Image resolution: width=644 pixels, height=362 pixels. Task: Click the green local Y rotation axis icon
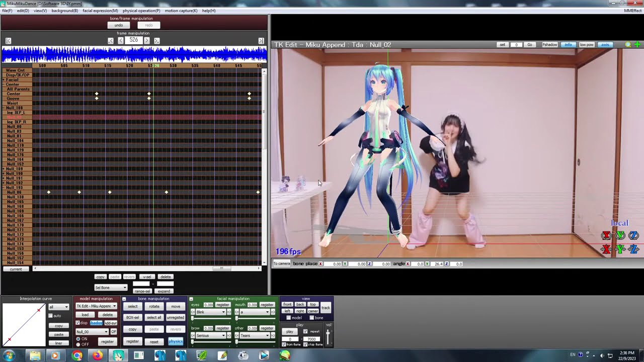click(620, 236)
